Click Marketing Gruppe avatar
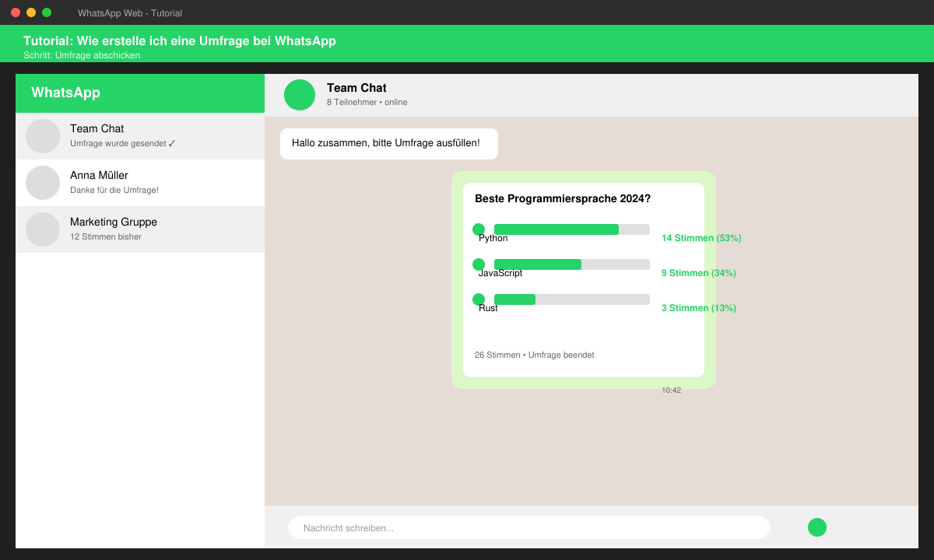The width and height of the screenshot is (934, 560). [43, 229]
